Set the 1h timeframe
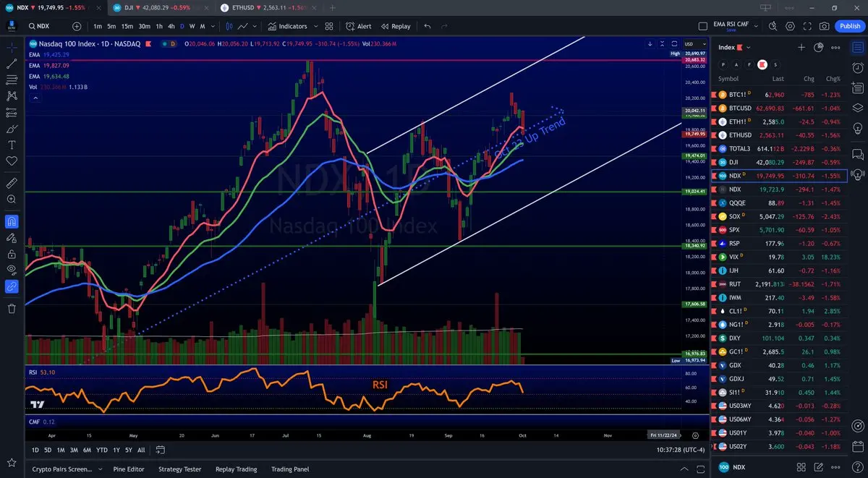This screenshot has width=868, height=478. pyautogui.click(x=159, y=26)
